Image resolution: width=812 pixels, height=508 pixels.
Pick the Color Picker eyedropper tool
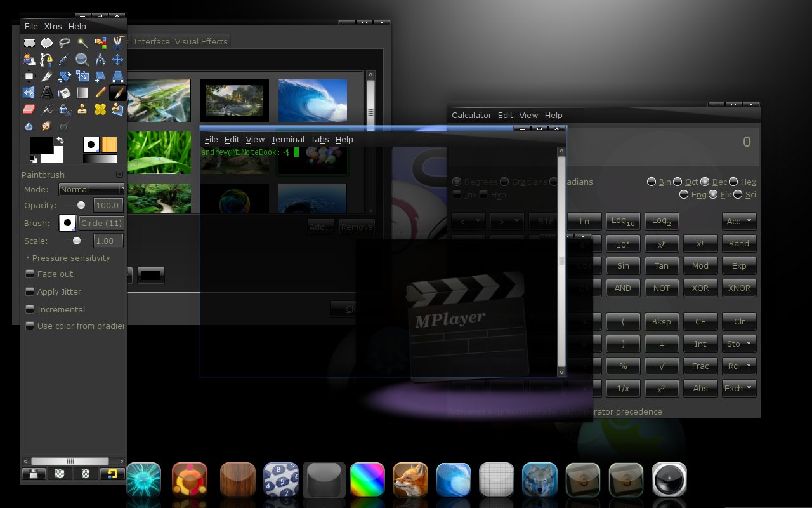65,60
